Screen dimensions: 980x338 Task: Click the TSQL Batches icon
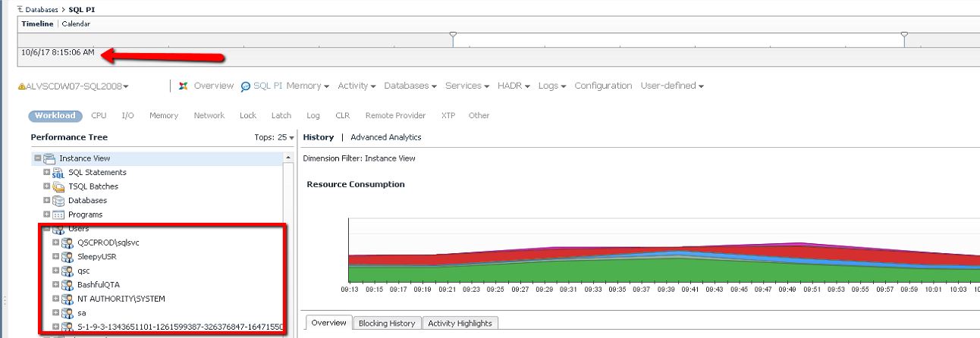point(58,186)
